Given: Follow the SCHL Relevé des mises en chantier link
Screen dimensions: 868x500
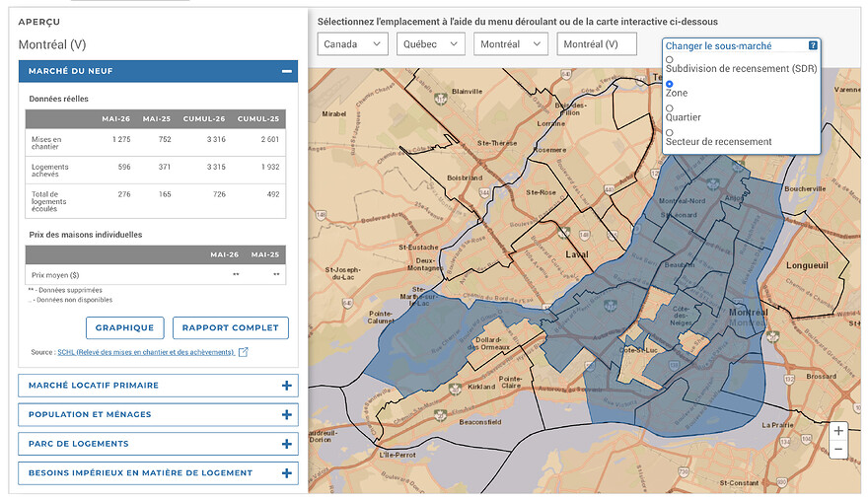Looking at the screenshot, I should pos(146,352).
